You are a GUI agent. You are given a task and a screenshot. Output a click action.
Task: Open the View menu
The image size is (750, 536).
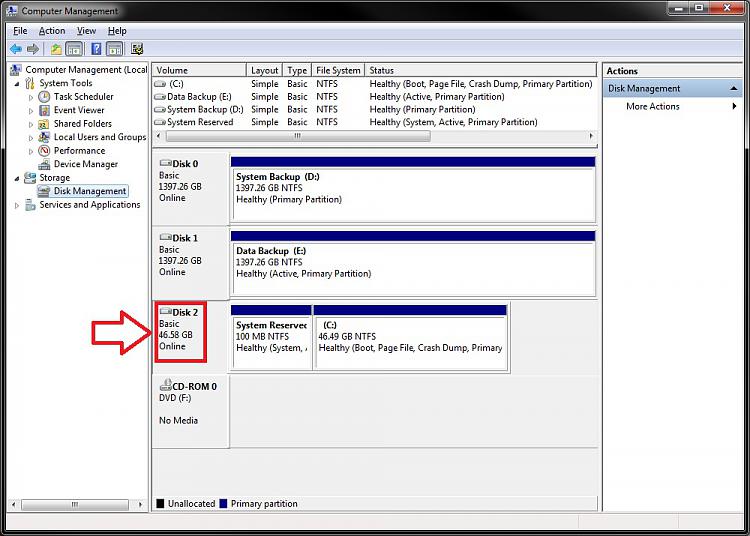point(86,31)
